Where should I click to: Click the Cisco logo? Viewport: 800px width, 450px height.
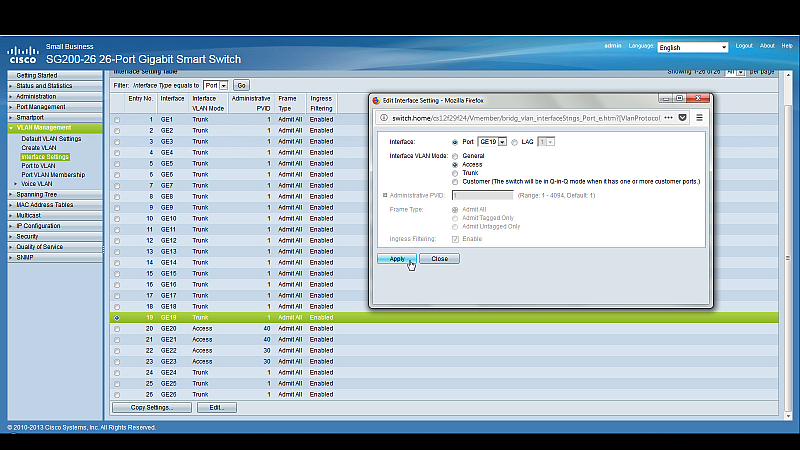(x=22, y=54)
